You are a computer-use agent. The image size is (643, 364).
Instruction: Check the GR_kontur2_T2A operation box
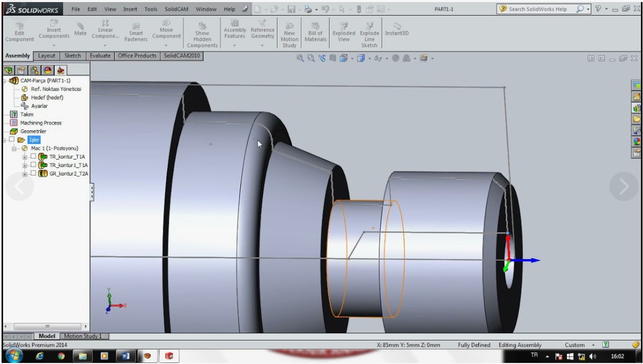[x=33, y=173]
